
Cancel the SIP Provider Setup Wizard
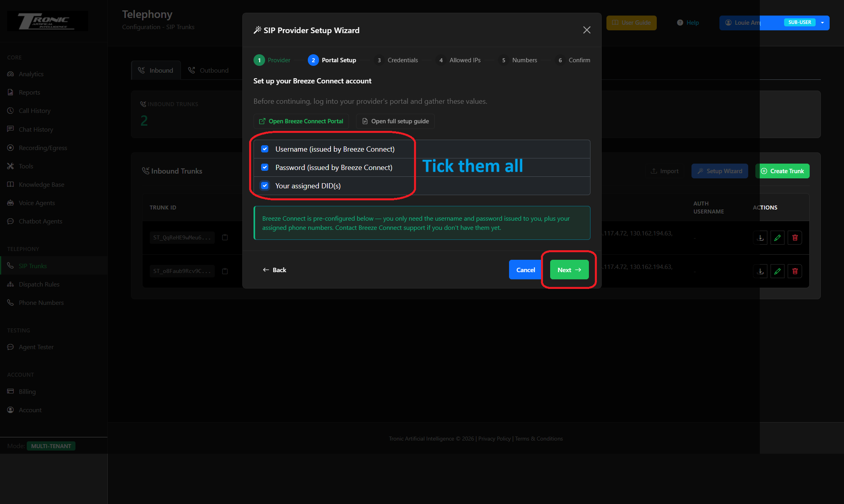pos(525,270)
